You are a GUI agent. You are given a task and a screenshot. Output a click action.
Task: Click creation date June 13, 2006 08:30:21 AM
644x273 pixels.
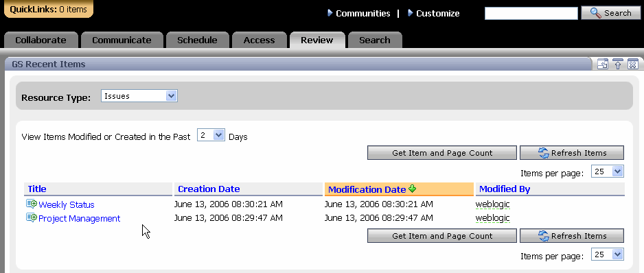(229, 204)
